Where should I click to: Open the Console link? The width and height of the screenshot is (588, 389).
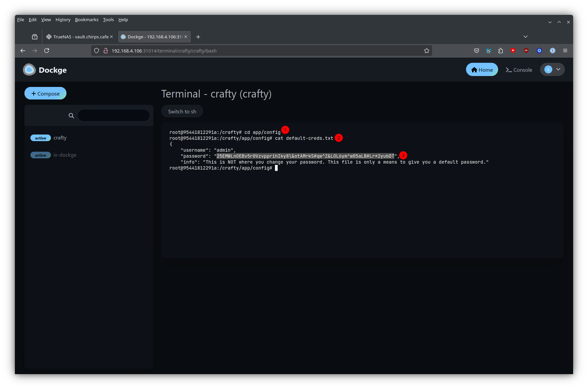519,70
